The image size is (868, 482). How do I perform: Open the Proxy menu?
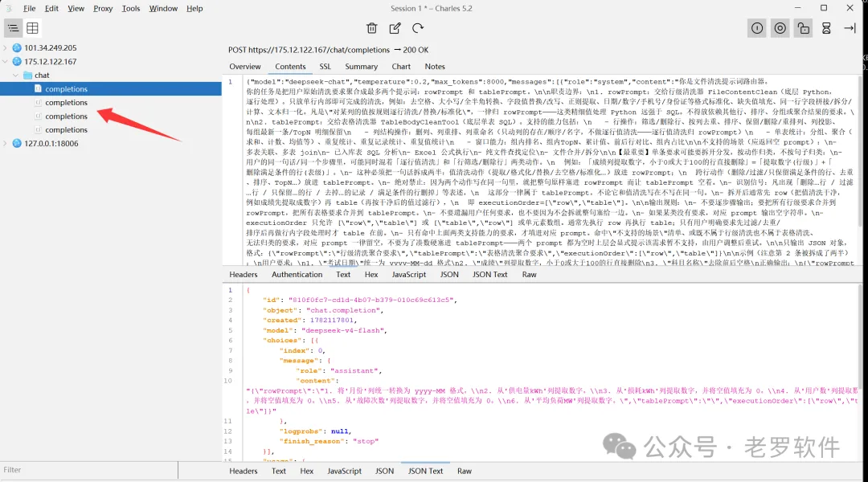pyautogui.click(x=103, y=8)
